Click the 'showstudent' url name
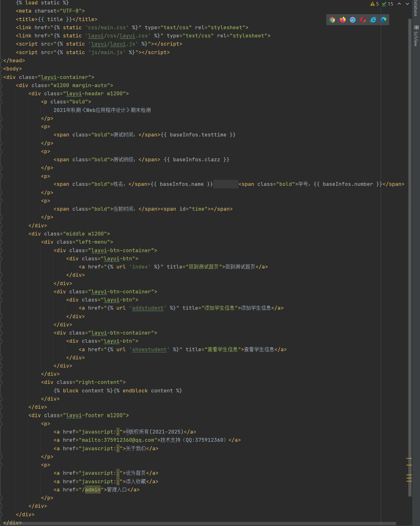Viewport: 420px width, 526px height. [x=149, y=350]
